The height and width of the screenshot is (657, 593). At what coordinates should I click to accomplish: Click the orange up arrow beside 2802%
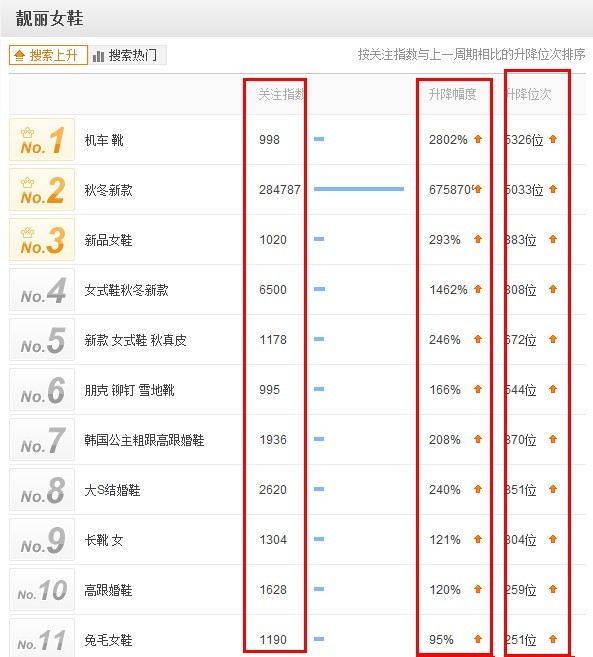click(x=478, y=139)
